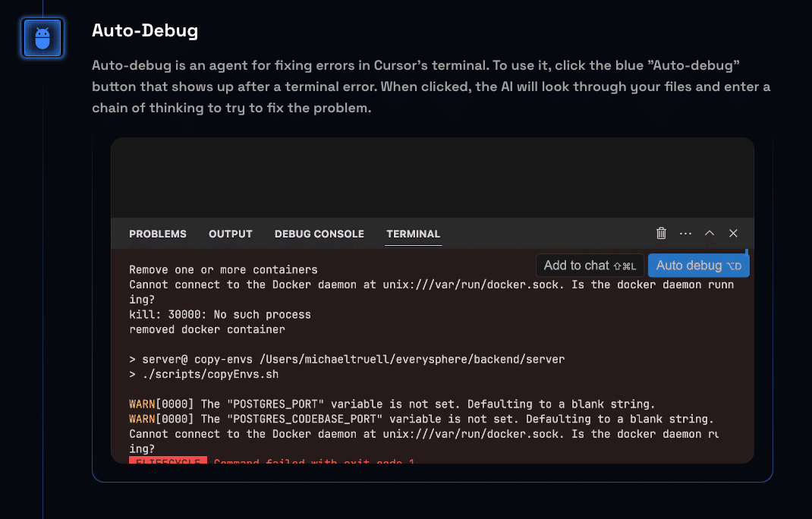Open the ellipsis more actions menu

(685, 234)
